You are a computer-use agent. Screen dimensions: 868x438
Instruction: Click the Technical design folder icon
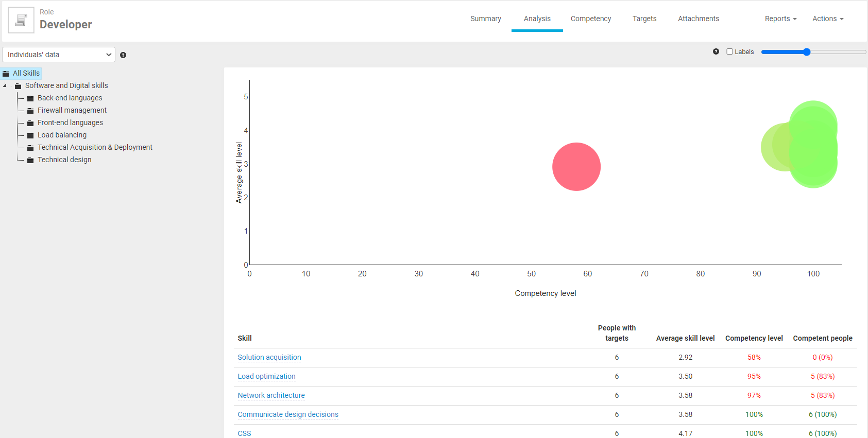[x=30, y=160]
